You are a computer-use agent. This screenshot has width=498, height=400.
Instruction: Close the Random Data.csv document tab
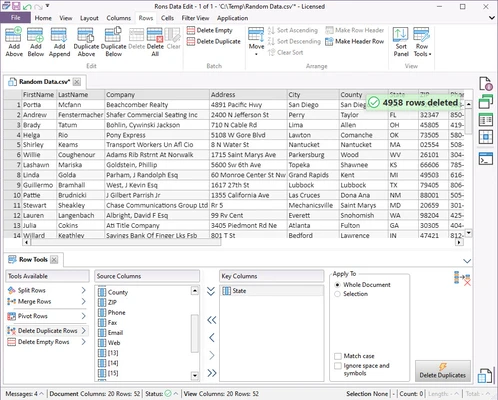tap(77, 82)
